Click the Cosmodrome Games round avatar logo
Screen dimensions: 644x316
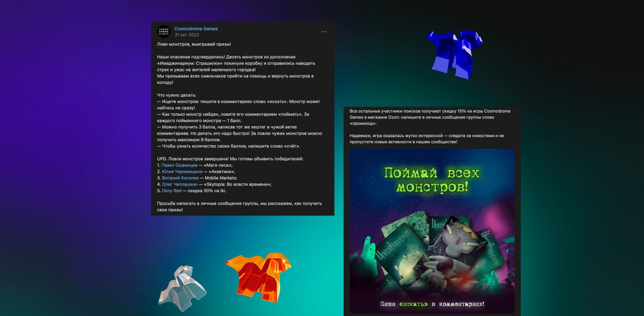coord(163,32)
